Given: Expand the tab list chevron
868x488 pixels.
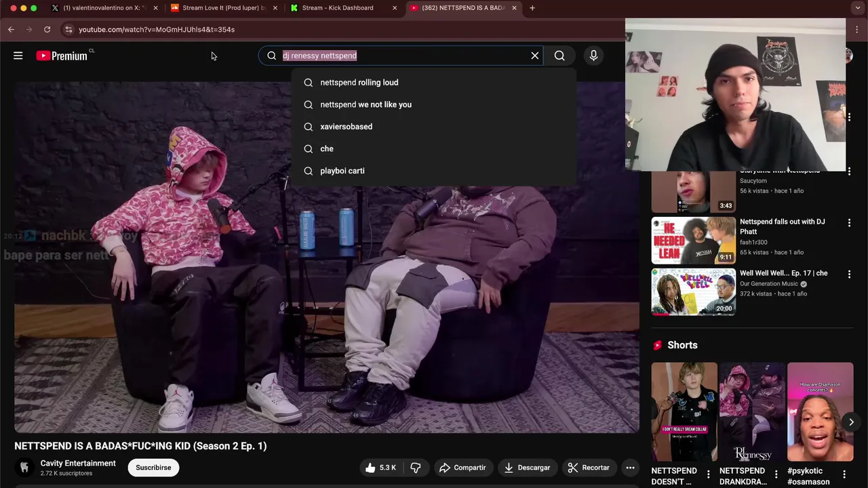Looking at the screenshot, I should pyautogui.click(x=858, y=8).
